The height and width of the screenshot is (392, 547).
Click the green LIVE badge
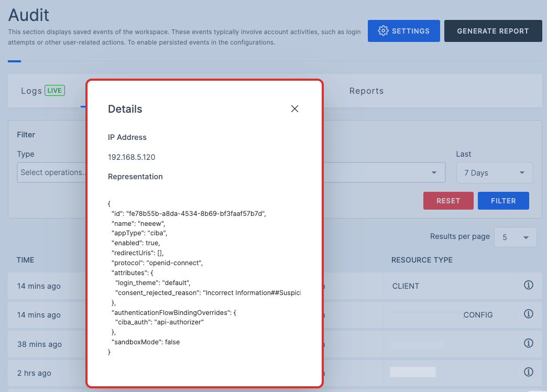tap(54, 91)
